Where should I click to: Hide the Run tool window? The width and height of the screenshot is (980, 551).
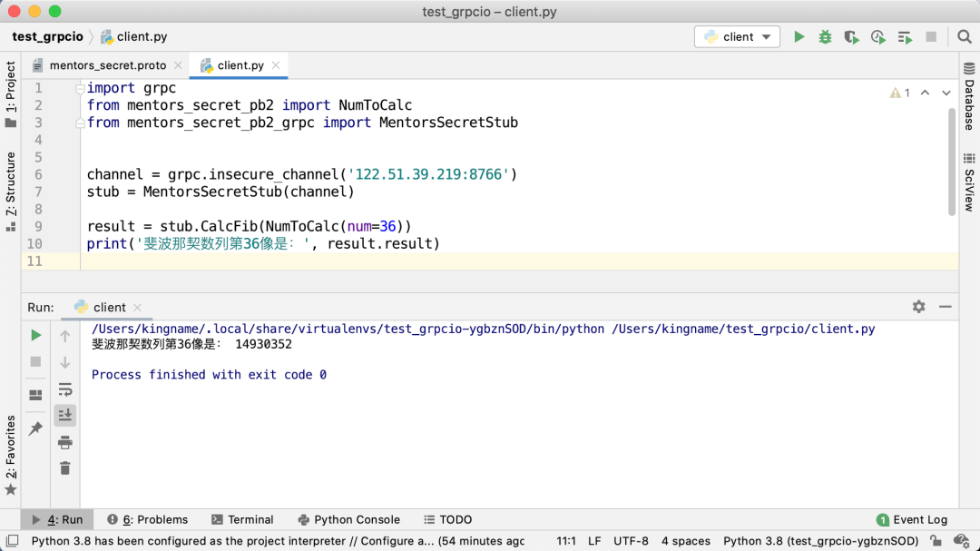[945, 307]
